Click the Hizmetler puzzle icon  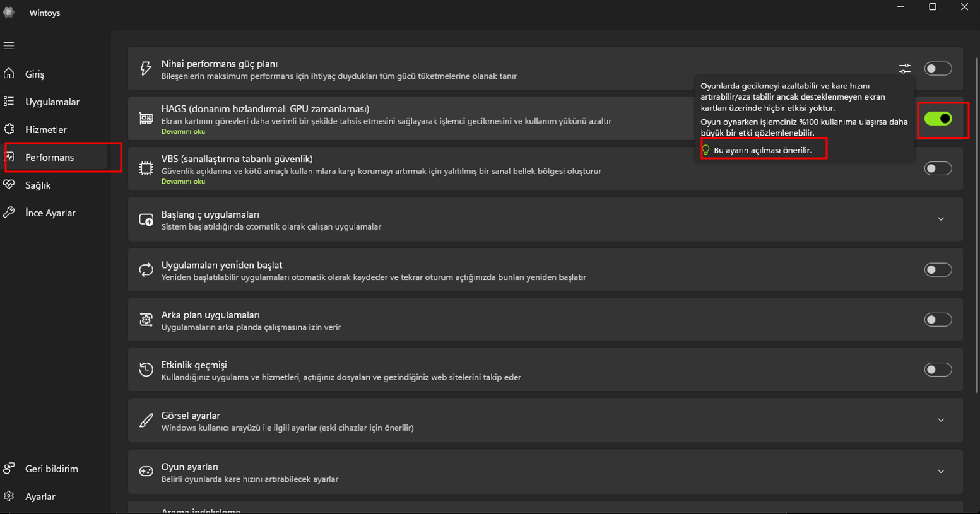pyautogui.click(x=9, y=129)
